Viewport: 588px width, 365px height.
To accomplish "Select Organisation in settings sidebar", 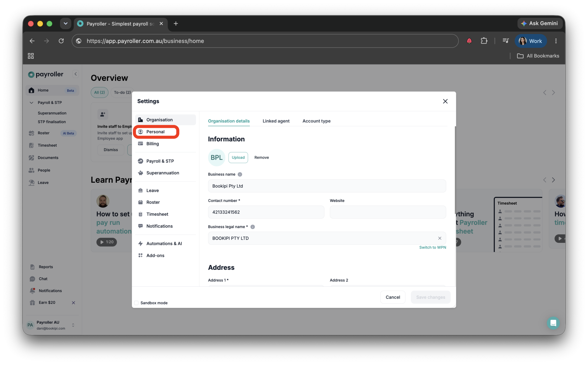I will point(165,120).
